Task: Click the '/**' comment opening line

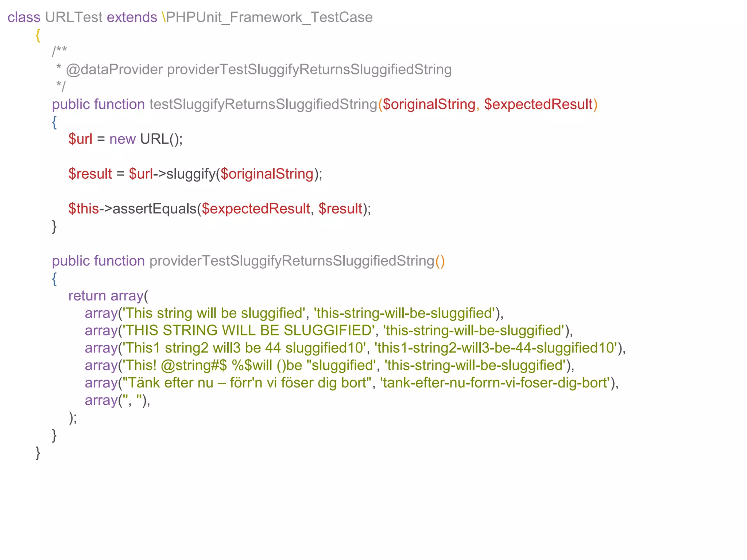Action: coord(59,51)
